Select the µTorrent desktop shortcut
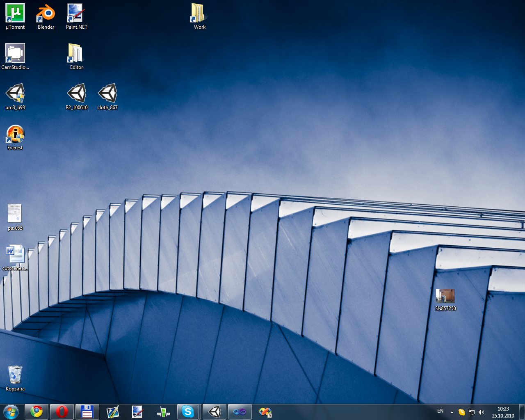 coord(15,14)
